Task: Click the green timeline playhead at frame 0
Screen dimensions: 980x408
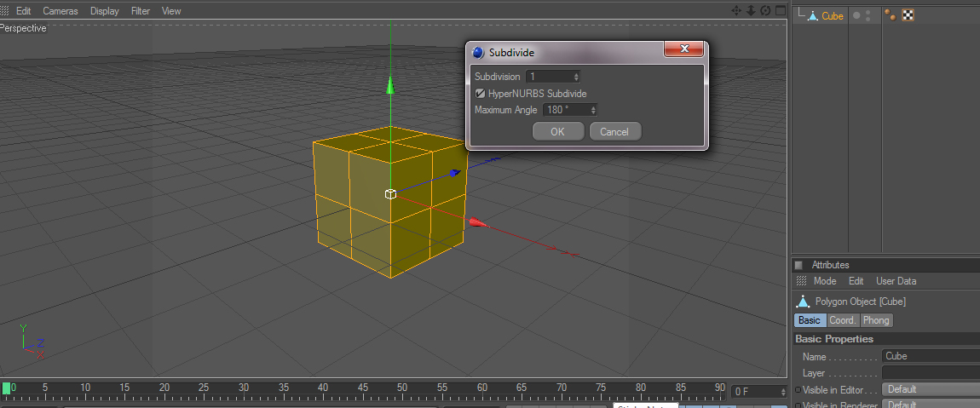Action: click(x=6, y=388)
